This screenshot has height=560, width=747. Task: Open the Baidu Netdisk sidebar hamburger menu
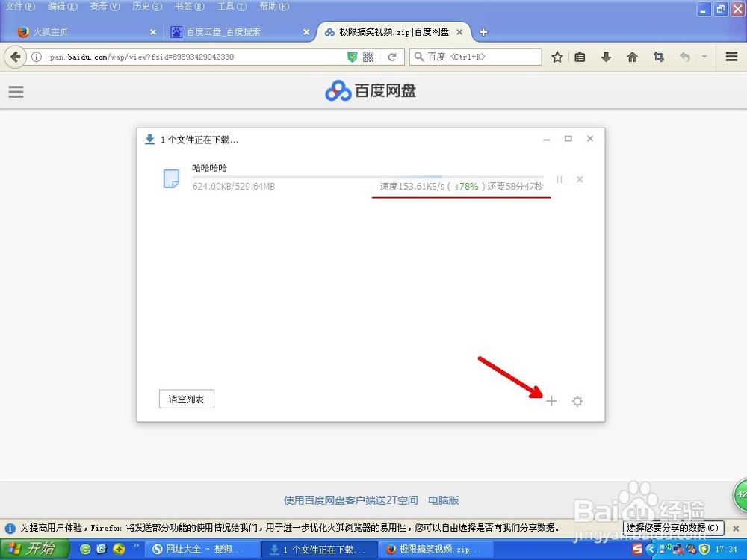click(x=16, y=92)
